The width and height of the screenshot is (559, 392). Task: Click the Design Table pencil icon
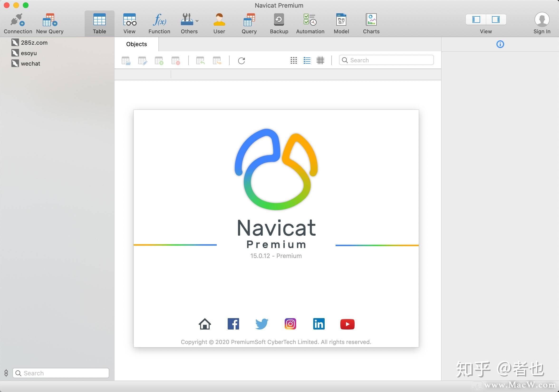[x=142, y=61]
